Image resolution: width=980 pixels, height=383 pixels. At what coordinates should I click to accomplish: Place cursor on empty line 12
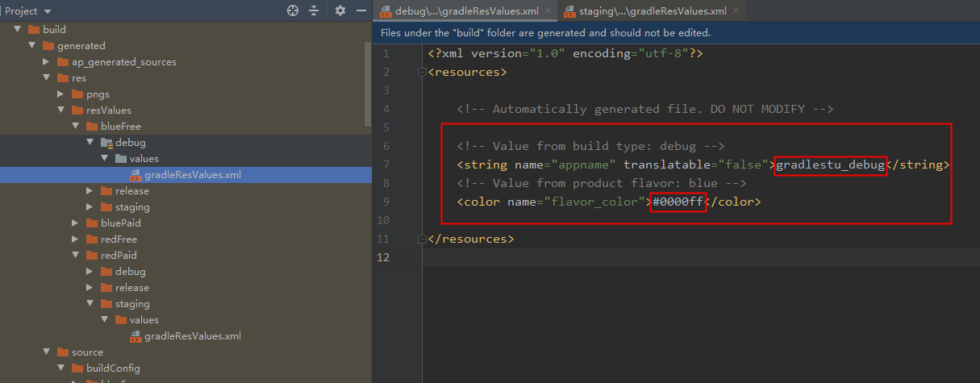point(700,257)
